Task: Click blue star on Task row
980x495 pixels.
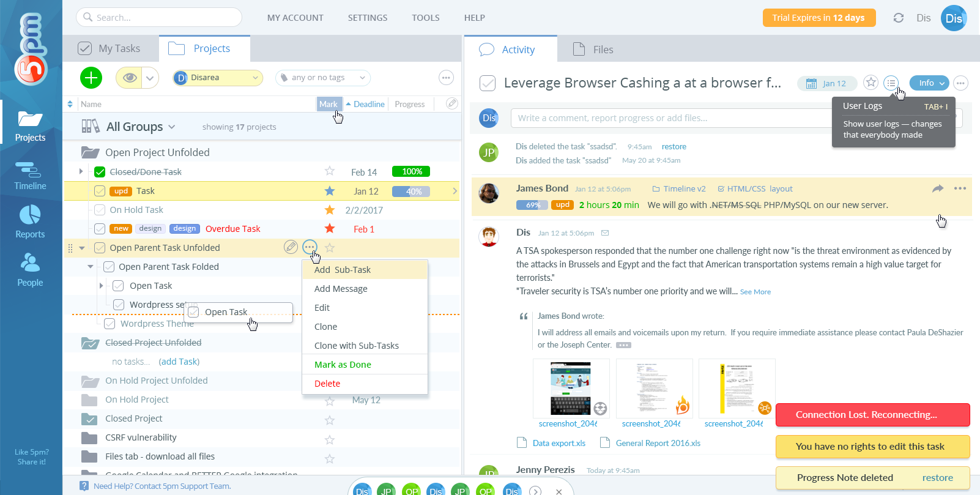Action: tap(330, 191)
